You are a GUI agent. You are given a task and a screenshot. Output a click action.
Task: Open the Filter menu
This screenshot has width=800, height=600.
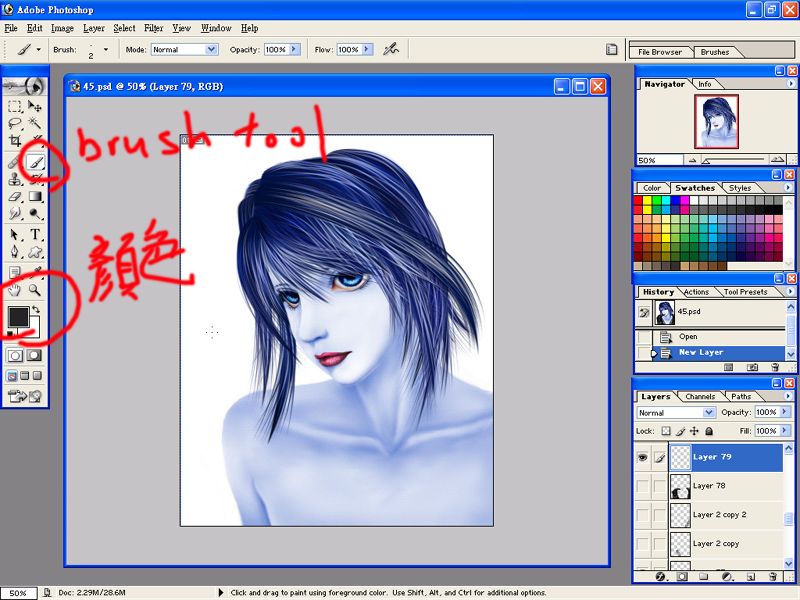pyautogui.click(x=153, y=28)
